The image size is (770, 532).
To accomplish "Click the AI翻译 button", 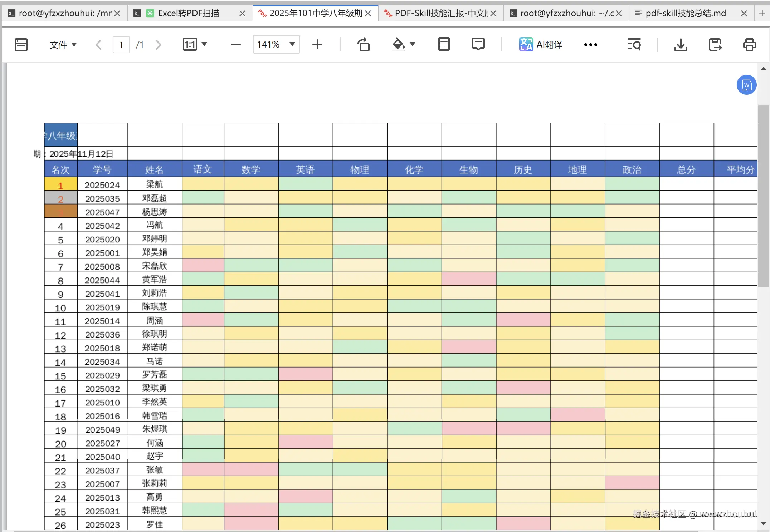I will 541,45.
